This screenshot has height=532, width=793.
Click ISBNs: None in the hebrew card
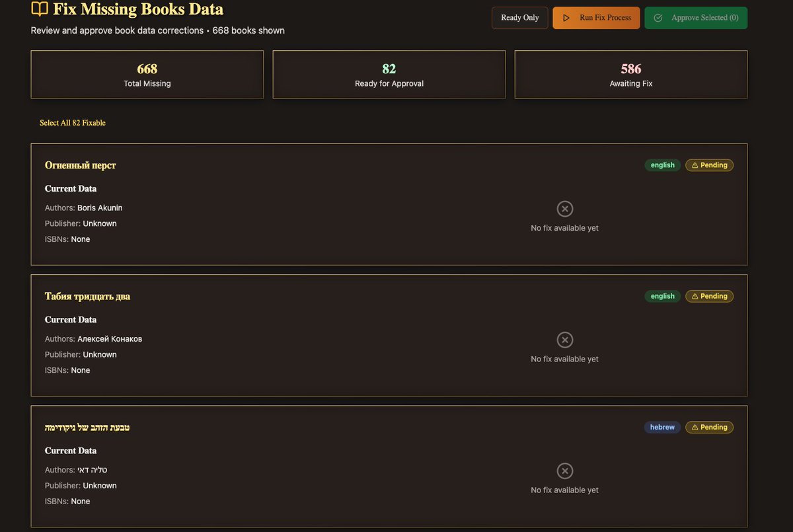point(67,502)
